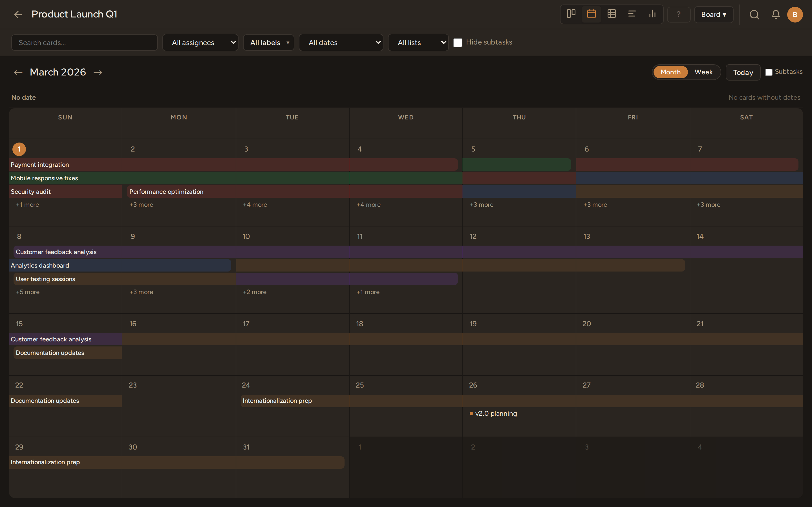Open the notifications bell
The image size is (812, 507).
775,15
